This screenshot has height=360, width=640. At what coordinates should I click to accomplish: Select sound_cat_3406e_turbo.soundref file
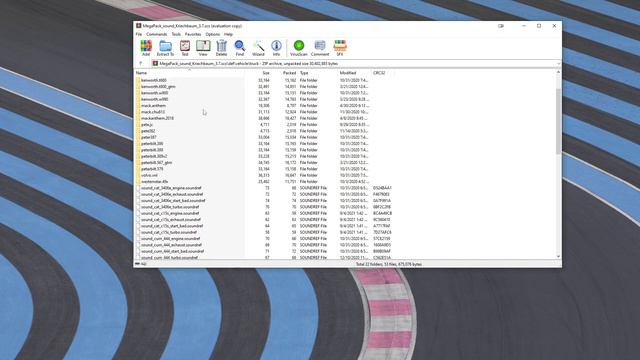coord(170,207)
